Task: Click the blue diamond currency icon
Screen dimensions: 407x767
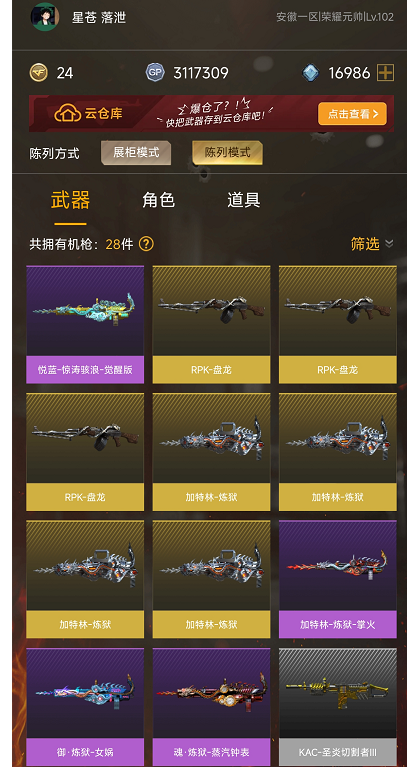Action: (310, 73)
